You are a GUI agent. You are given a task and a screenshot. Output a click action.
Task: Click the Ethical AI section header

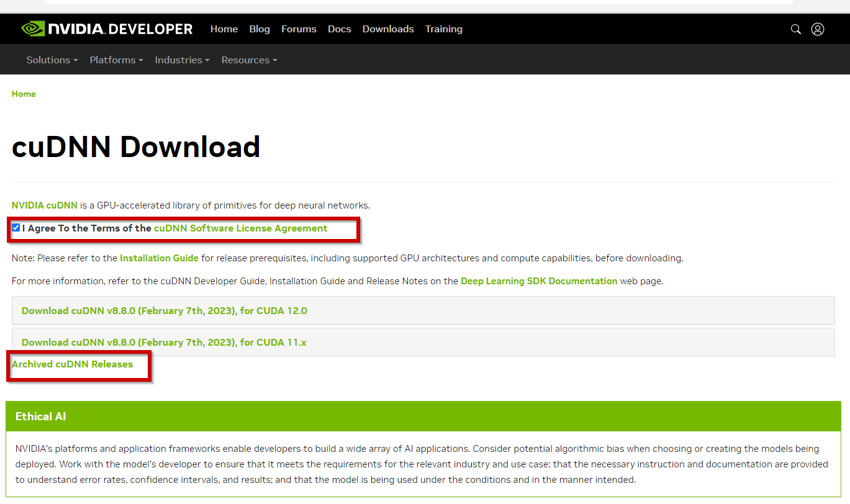pos(423,416)
